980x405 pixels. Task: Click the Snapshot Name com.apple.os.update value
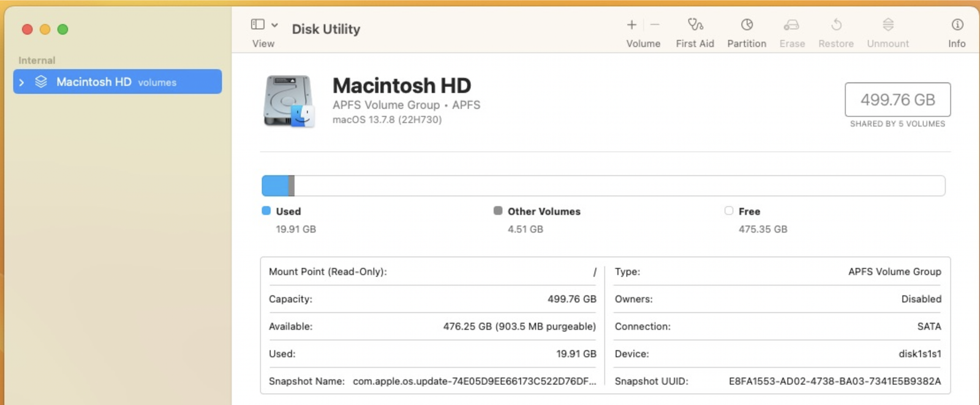(x=475, y=381)
